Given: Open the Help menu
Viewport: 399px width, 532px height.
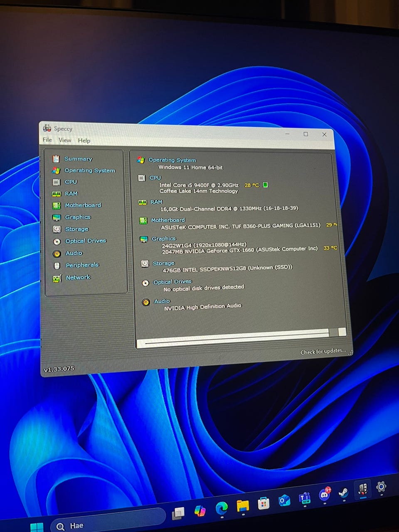Looking at the screenshot, I should coord(84,140).
